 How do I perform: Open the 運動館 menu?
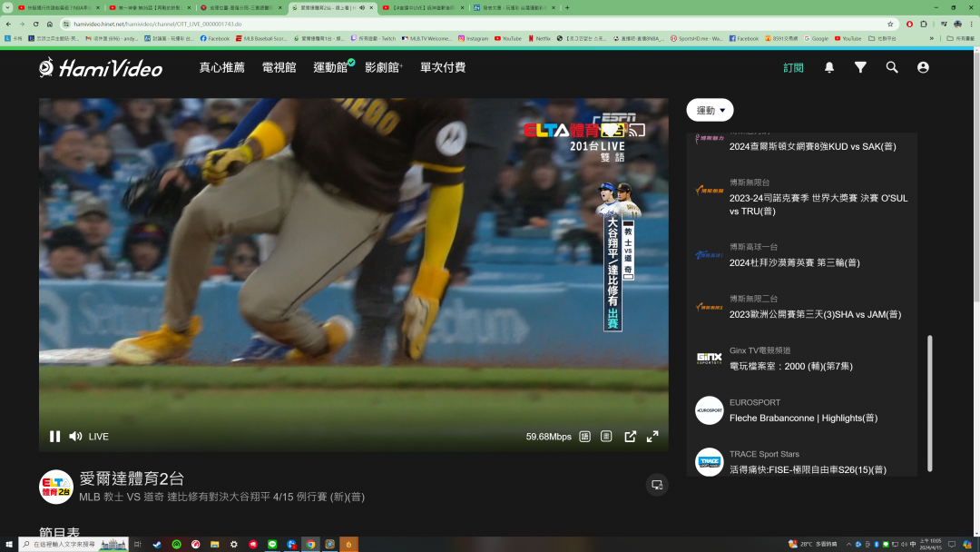330,67
